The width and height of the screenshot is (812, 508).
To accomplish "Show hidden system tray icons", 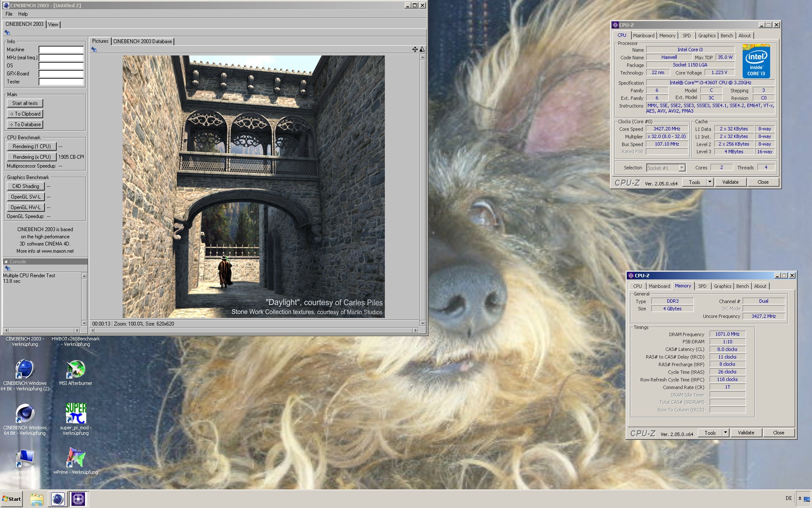I will [x=799, y=499].
